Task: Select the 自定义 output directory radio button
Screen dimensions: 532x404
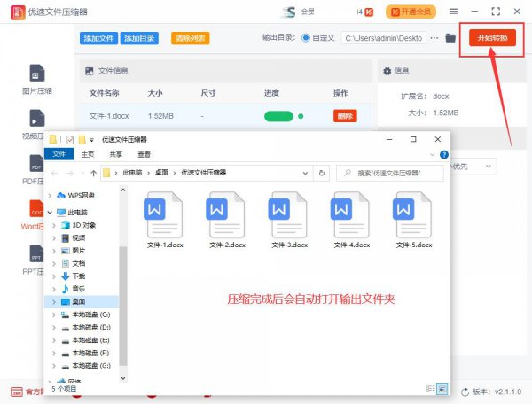Action: 305,38
